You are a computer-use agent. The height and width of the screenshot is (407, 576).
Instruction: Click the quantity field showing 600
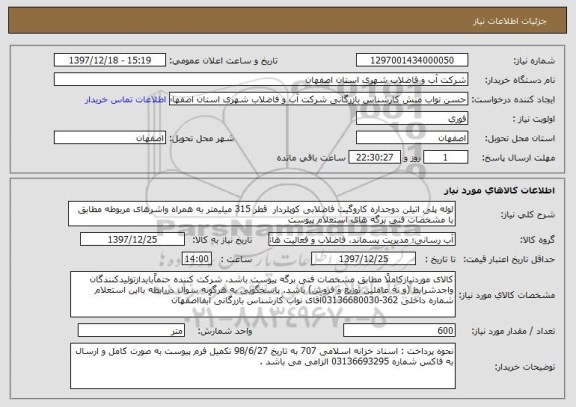[399, 331]
